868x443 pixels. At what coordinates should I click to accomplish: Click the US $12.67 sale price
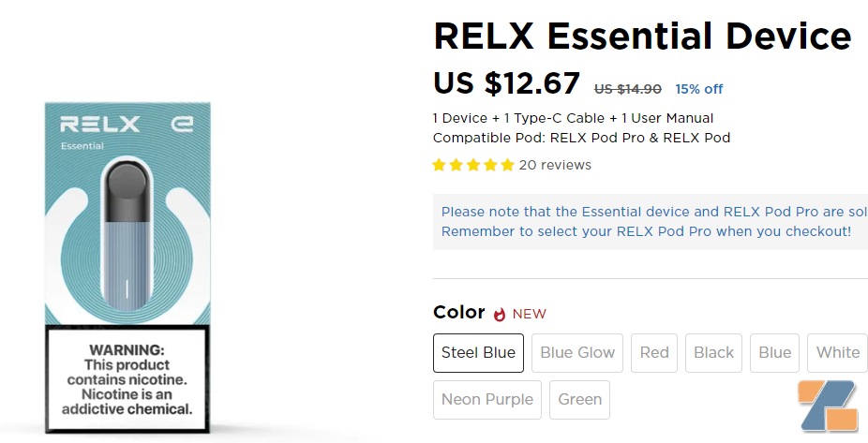point(506,83)
